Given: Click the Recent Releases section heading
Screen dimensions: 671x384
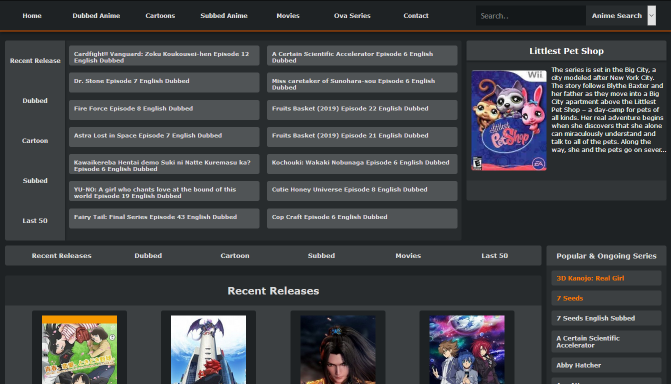Looking at the screenshot, I should 273,291.
